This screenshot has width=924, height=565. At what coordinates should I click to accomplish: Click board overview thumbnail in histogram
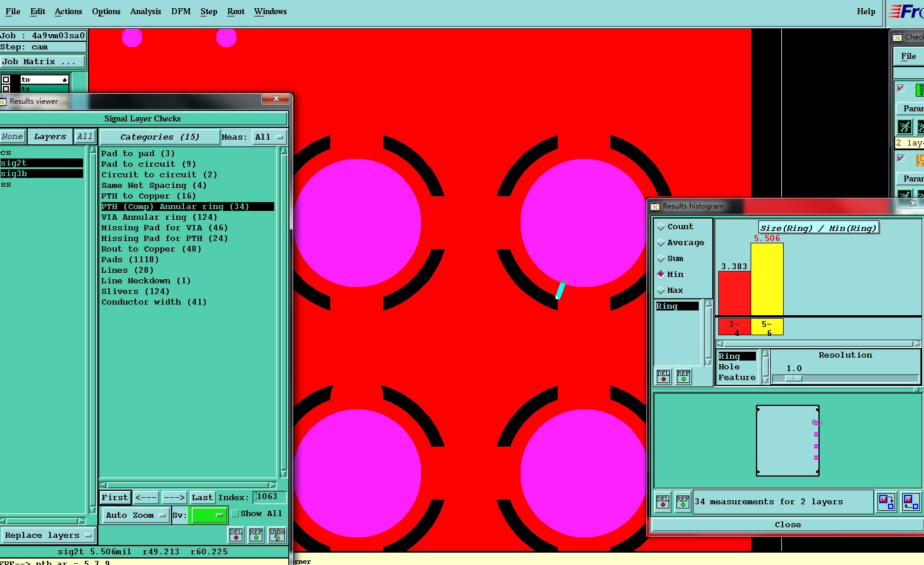[x=788, y=441]
